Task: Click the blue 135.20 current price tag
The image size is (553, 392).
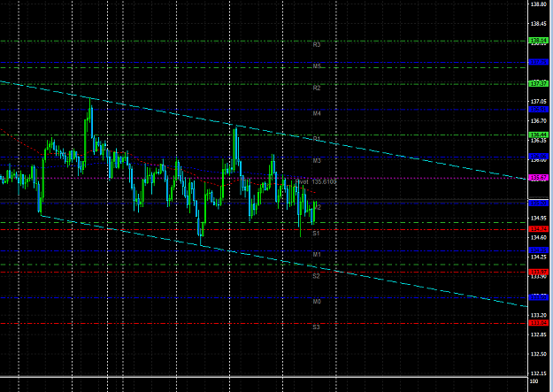Action: click(539, 204)
